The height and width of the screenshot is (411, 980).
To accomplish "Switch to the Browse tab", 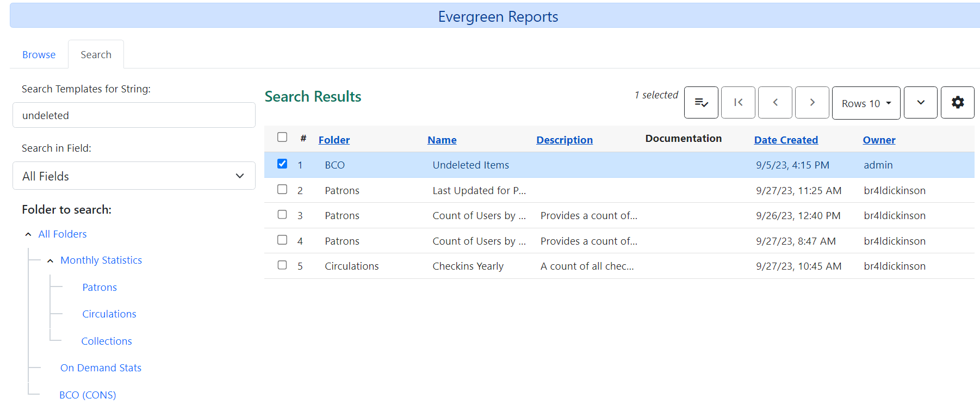I will point(39,55).
